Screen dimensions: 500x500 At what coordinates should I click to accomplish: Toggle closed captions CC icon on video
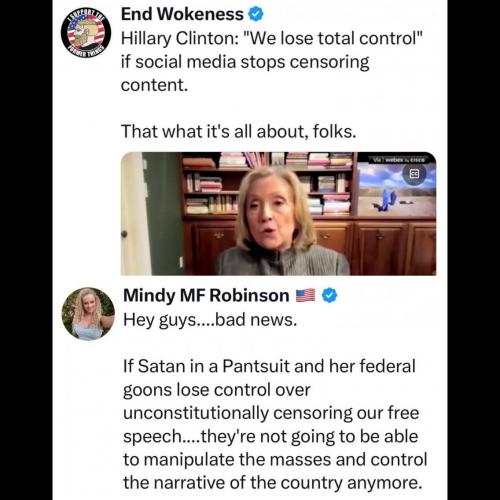[x=414, y=173]
